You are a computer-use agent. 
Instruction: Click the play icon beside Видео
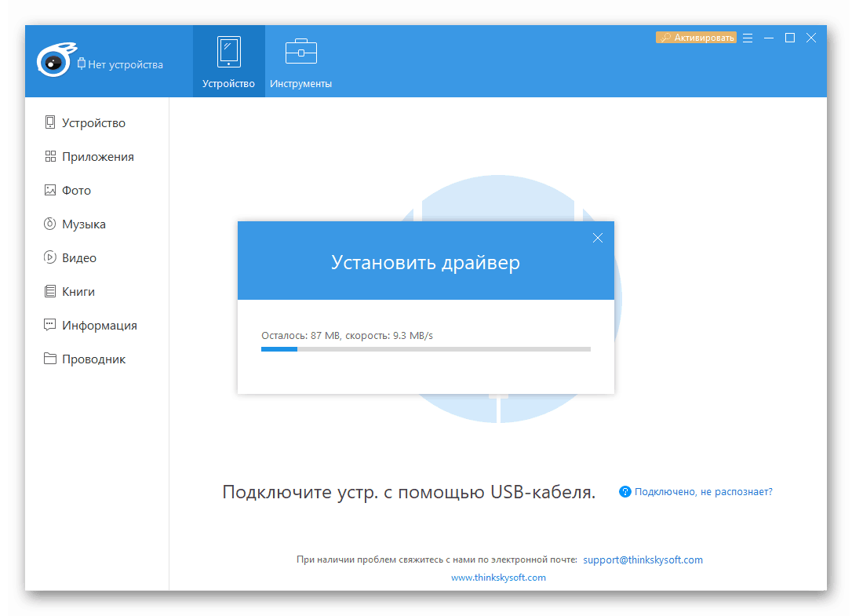(x=50, y=257)
